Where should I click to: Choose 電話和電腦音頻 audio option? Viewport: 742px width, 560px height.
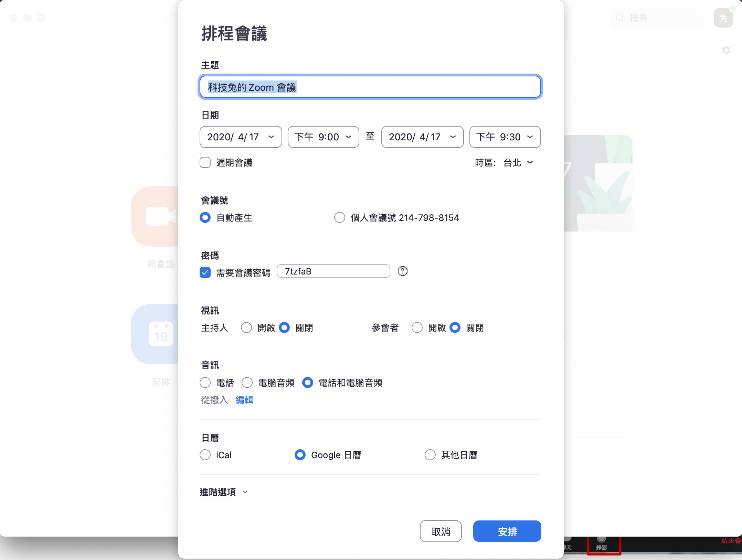point(308,383)
